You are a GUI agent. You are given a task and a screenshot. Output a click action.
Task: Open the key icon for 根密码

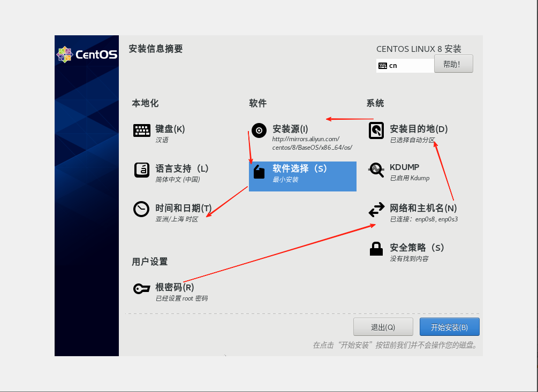pos(142,289)
